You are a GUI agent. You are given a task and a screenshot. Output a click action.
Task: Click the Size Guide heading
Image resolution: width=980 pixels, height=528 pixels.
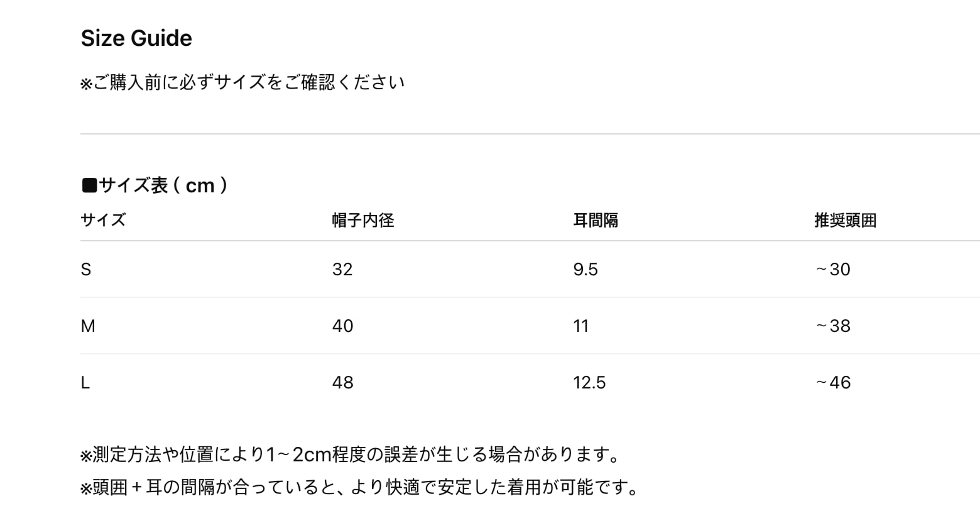tap(136, 38)
